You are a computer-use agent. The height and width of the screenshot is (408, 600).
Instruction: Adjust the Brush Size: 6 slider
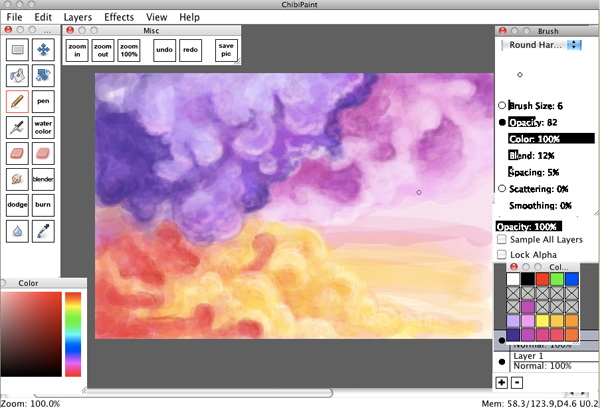coord(551,106)
